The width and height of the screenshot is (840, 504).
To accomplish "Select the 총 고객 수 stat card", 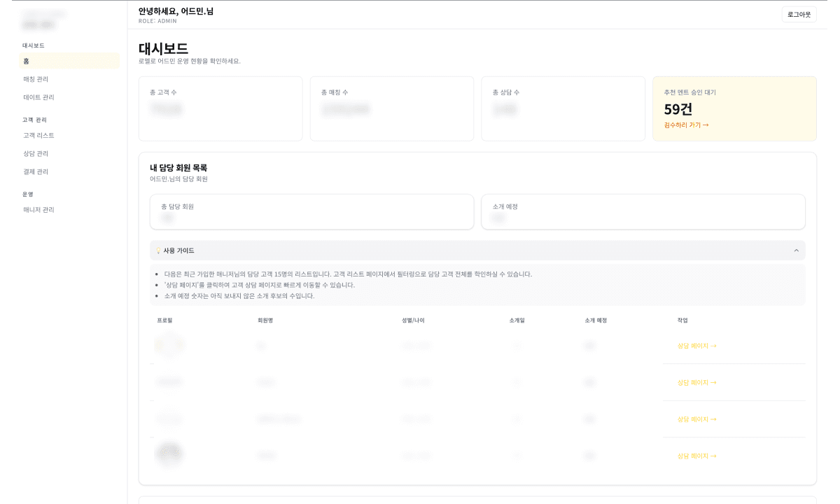I will [x=220, y=108].
